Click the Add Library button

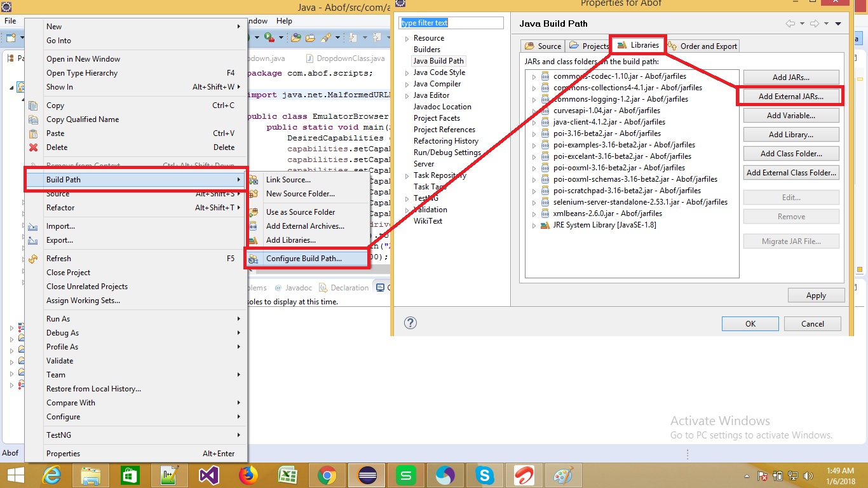791,135
